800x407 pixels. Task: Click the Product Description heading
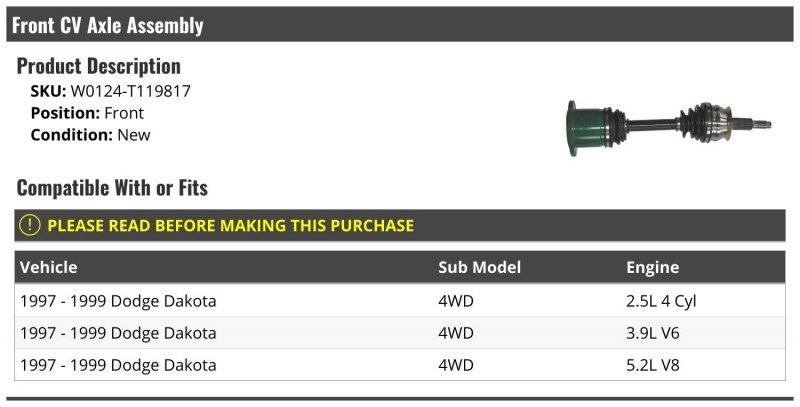[99, 66]
